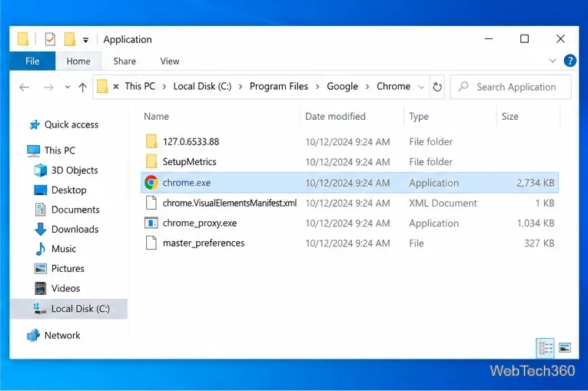588x391 pixels.
Task: Click the Search Application input field
Action: coord(510,87)
